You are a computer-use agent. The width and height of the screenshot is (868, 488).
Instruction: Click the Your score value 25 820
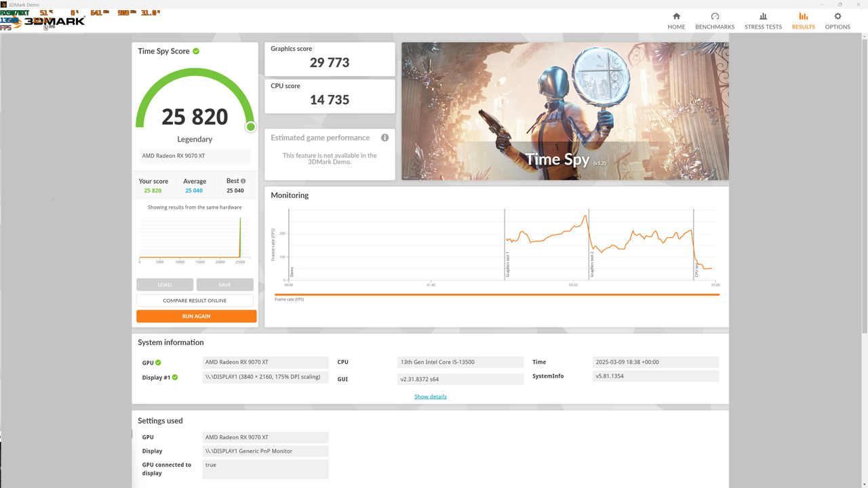(154, 190)
